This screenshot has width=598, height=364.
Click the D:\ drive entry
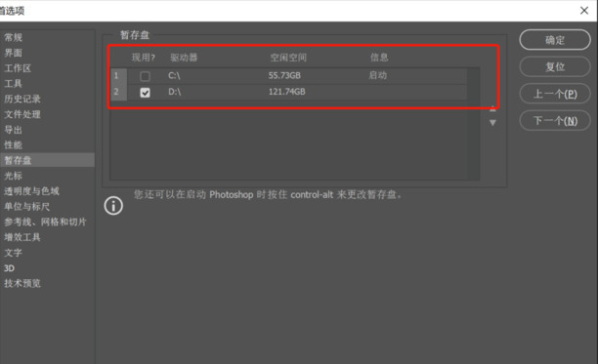click(174, 92)
